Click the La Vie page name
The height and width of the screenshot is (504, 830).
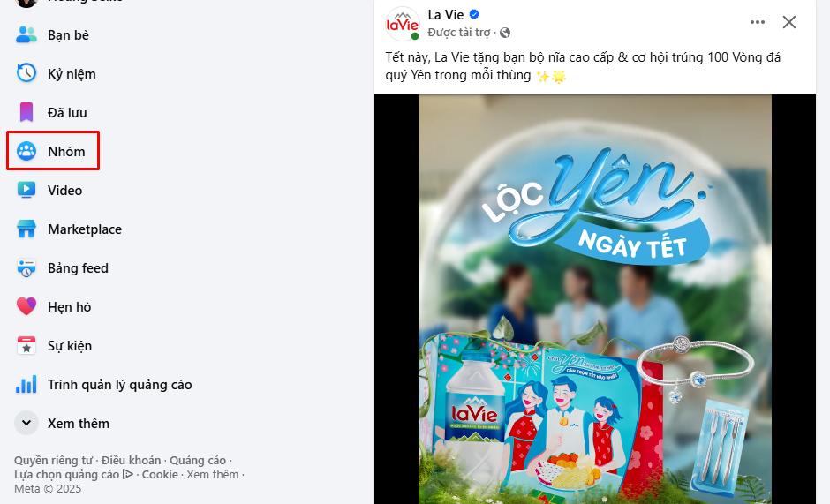(x=446, y=15)
